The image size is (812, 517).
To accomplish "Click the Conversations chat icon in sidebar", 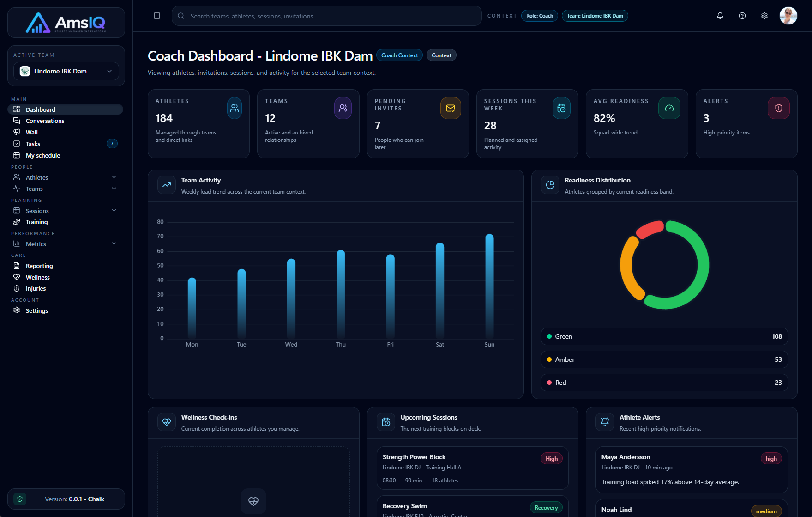I will coord(17,121).
